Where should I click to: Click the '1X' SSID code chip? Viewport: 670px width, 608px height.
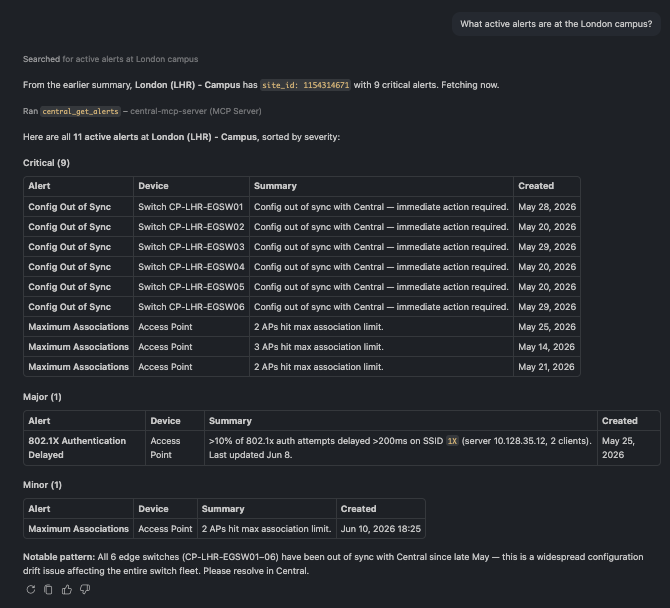452,441
